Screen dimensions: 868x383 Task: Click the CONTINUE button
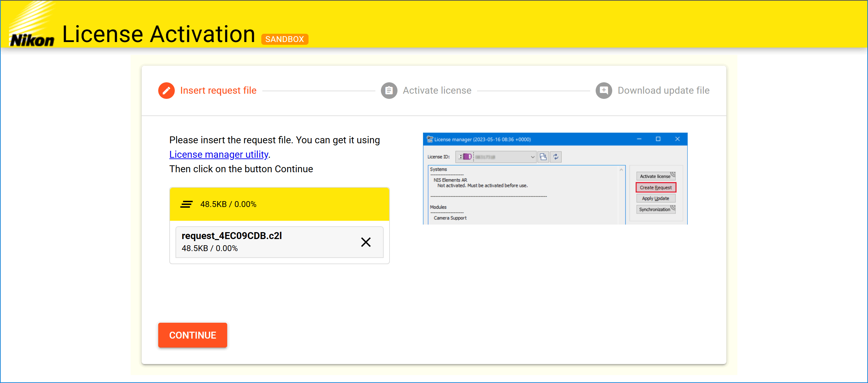tap(193, 335)
